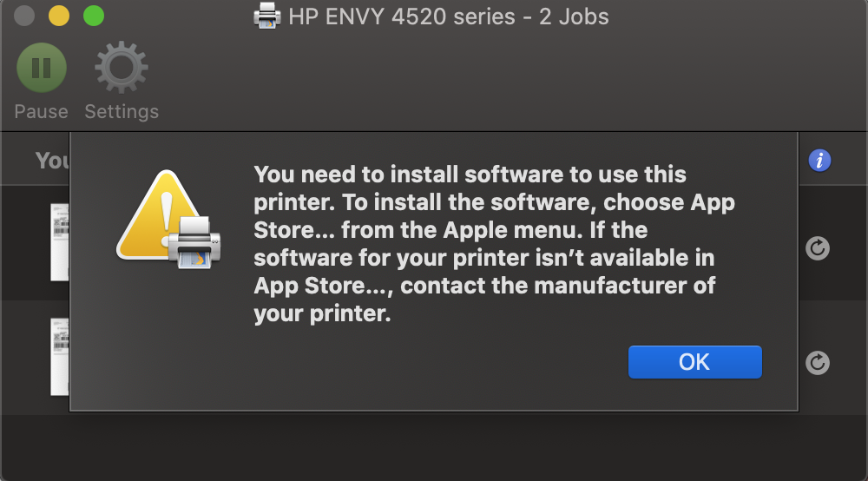Screen dimensions: 868x481
Task: Zoom the window with the green title bar button
Action: point(93,16)
